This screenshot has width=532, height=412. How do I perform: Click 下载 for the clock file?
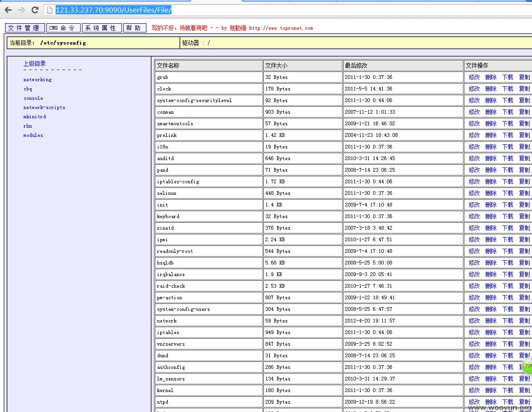508,89
